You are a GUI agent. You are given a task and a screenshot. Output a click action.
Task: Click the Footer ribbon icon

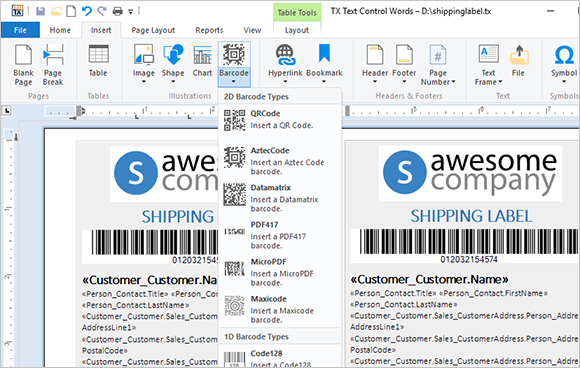[404, 55]
